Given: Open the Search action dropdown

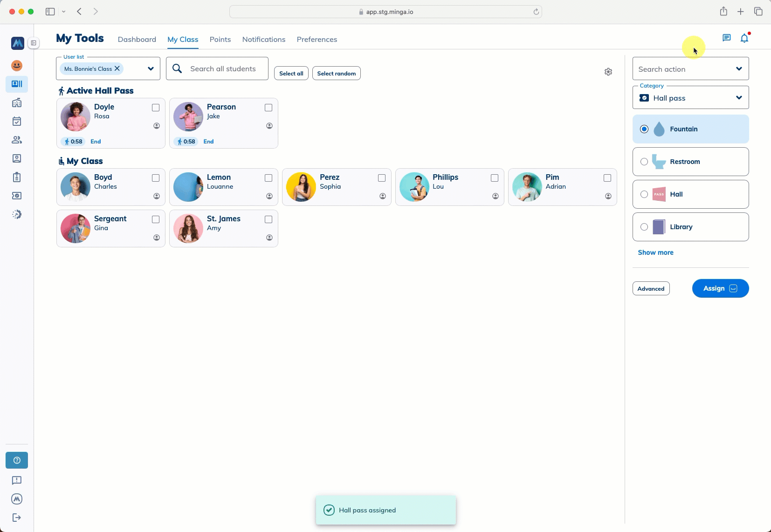Looking at the screenshot, I should point(738,69).
